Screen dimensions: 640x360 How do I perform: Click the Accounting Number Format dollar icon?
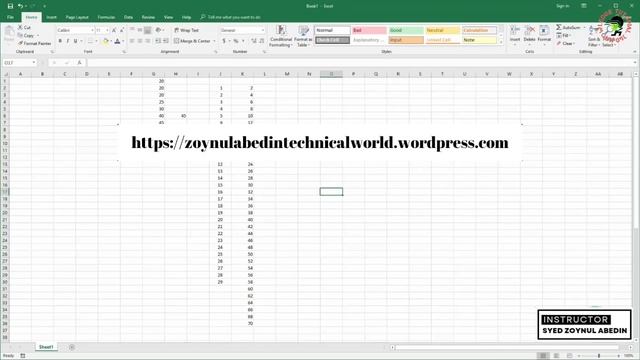(224, 41)
